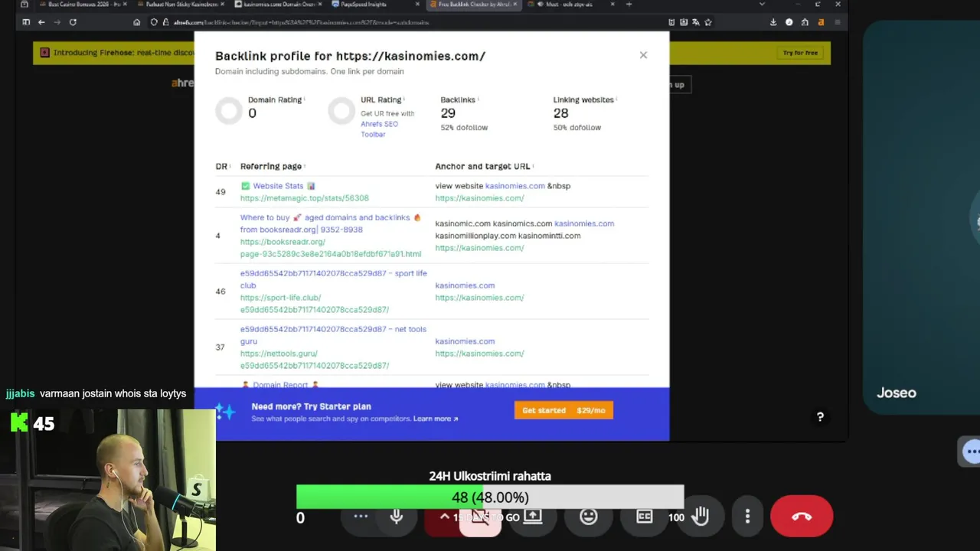Open the nettools.guru referring URL
Image resolution: width=980 pixels, height=551 pixels.
[315, 360]
